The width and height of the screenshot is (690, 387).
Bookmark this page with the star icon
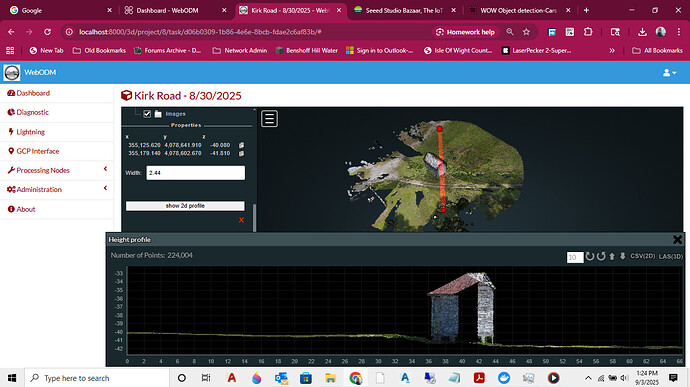tap(526, 32)
